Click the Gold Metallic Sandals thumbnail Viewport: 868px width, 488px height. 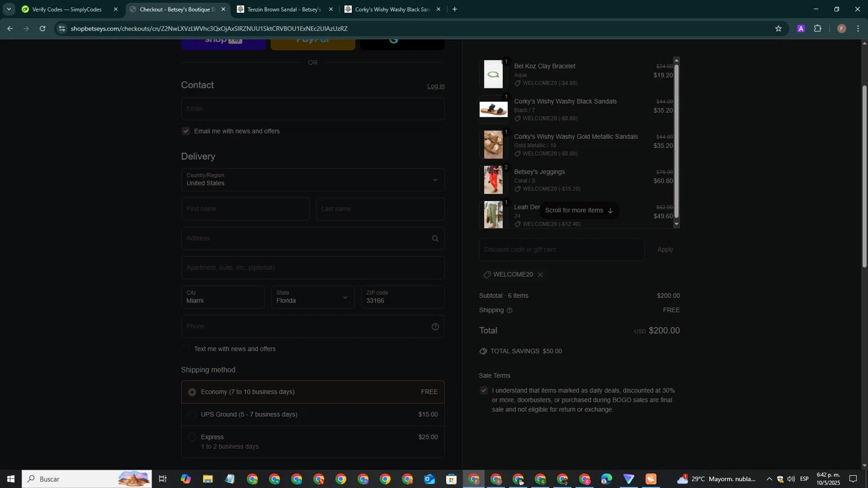(494, 145)
